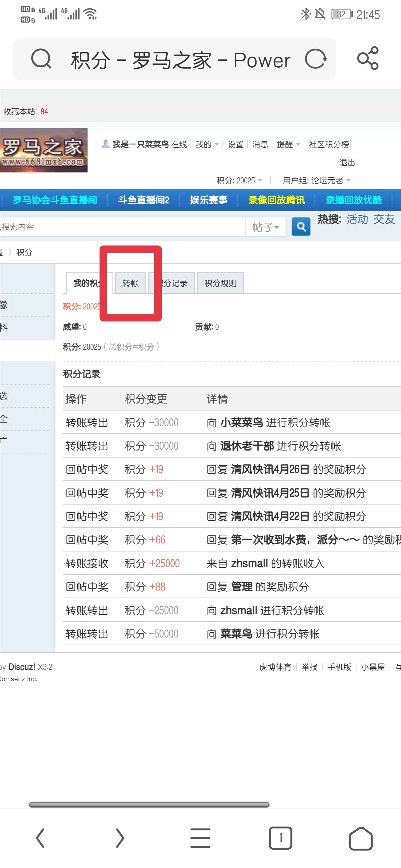
Task: Open the 虎博体育 footer link
Action: point(275,667)
